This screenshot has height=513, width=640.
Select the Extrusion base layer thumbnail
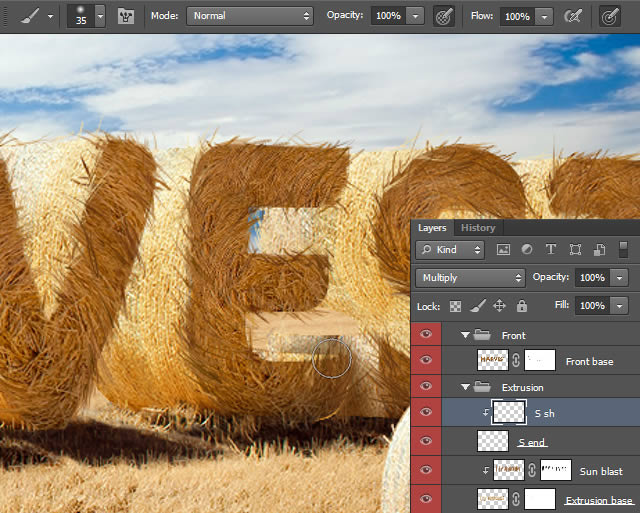point(493,499)
